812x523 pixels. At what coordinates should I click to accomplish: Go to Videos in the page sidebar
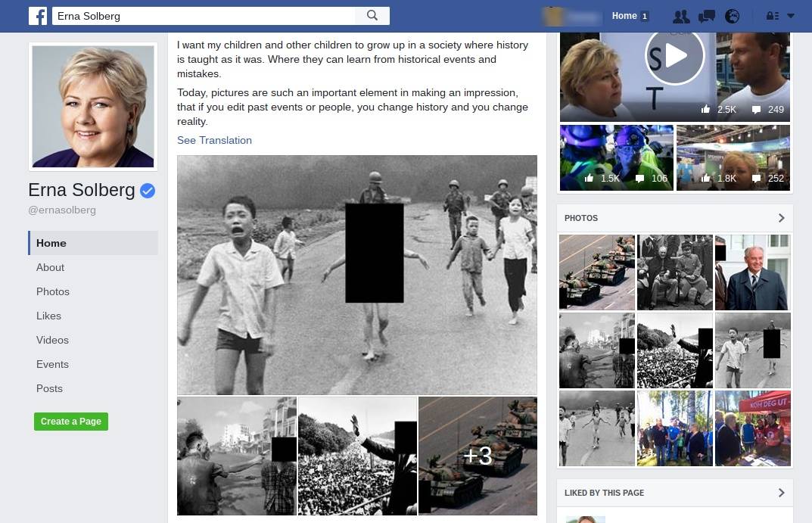pos(52,340)
